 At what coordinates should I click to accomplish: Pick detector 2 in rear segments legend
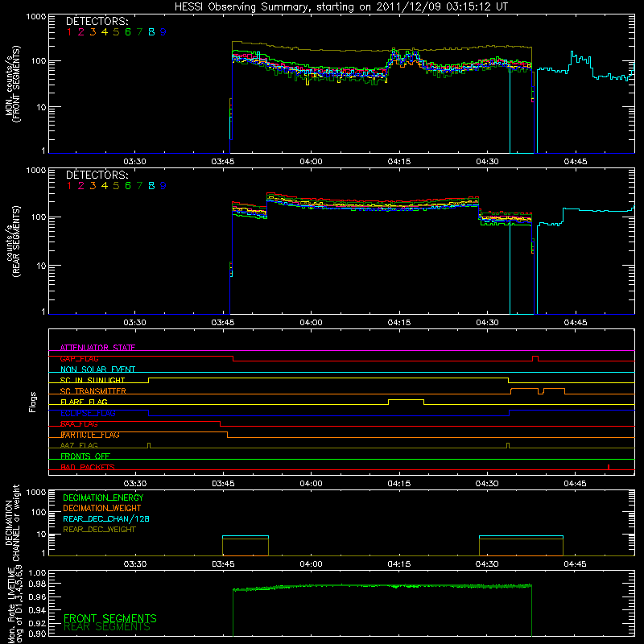click(81, 186)
